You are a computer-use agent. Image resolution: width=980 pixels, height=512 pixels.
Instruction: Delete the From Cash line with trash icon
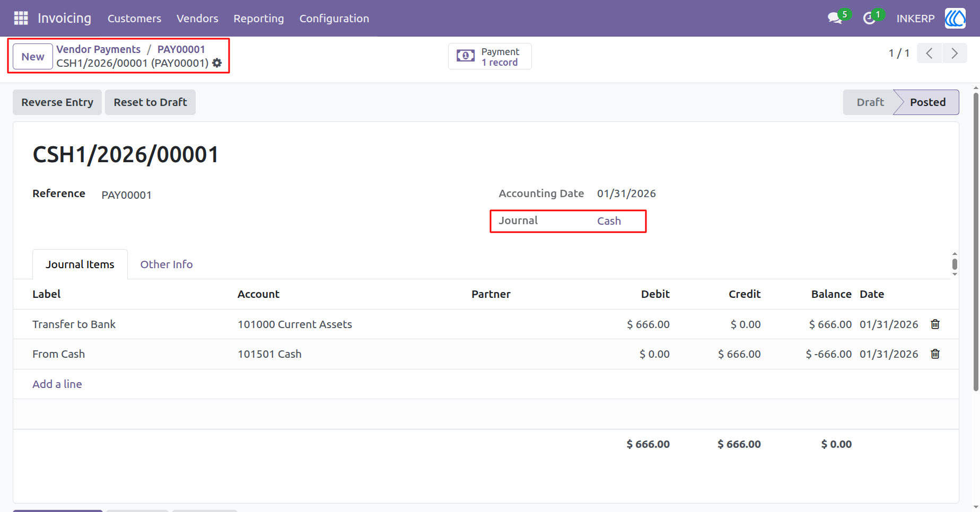[x=935, y=354]
